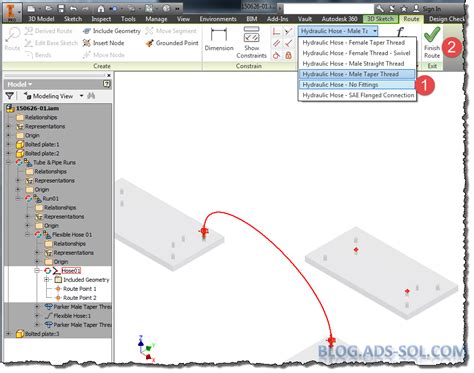
Task: Click the Save icon in quick access toolbar
Action: pyautogui.click(x=61, y=9)
